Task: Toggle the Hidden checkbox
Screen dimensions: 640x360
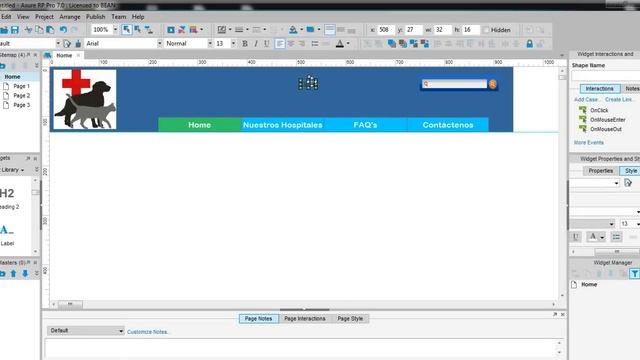Action: click(486, 30)
